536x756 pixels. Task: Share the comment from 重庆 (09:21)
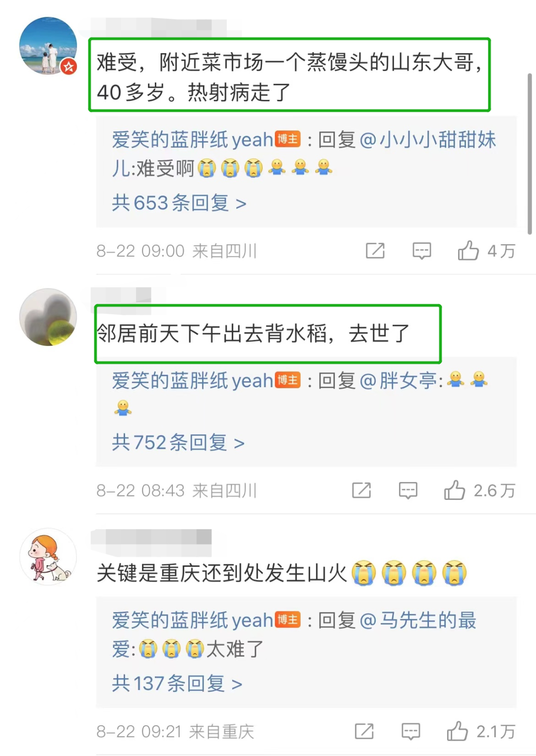[364, 731]
